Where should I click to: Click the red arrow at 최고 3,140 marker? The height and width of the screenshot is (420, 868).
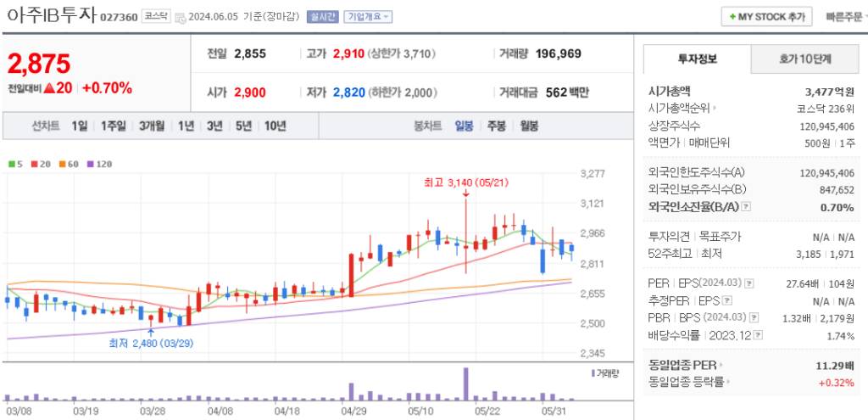[466, 193]
